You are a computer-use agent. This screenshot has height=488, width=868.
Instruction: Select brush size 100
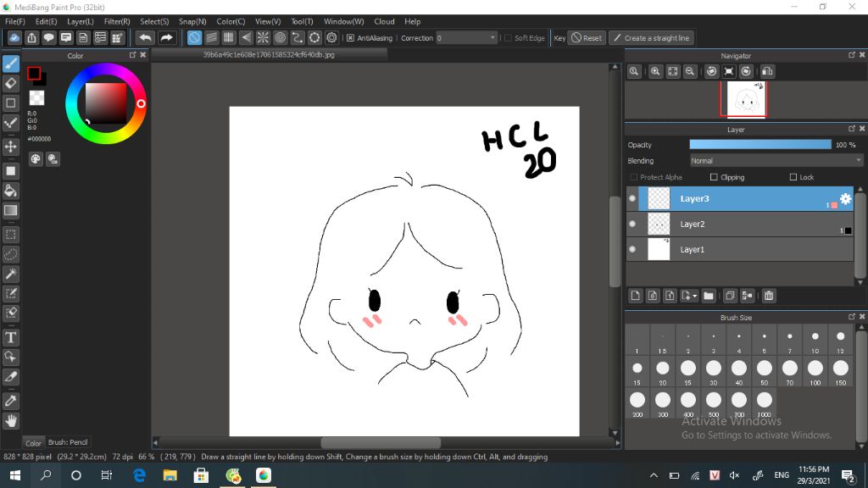815,373
